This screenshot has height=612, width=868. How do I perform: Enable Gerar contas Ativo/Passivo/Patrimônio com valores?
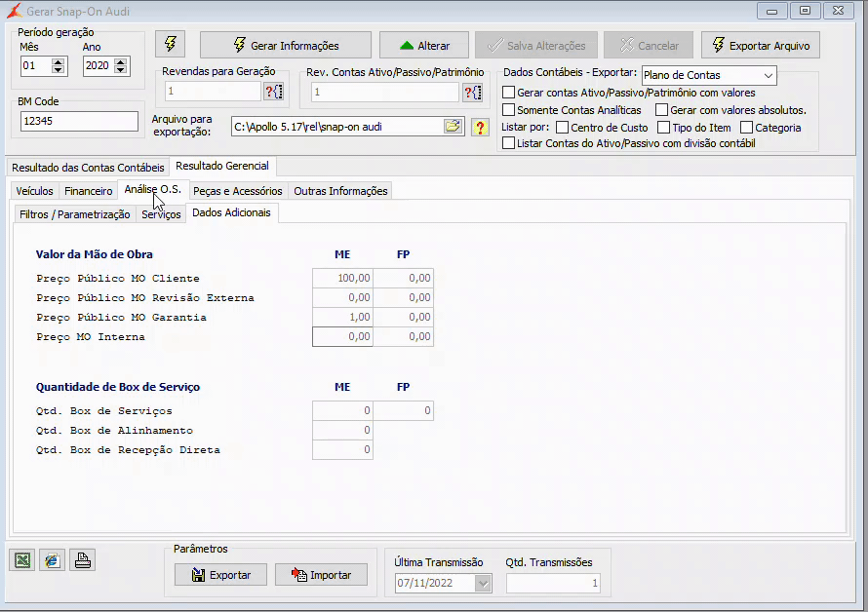click(508, 93)
